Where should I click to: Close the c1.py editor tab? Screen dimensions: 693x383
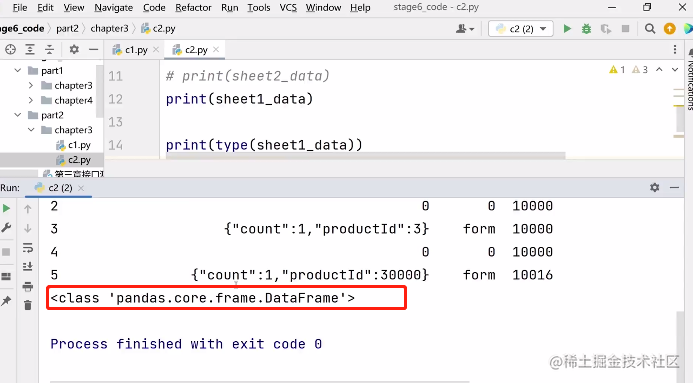click(156, 50)
